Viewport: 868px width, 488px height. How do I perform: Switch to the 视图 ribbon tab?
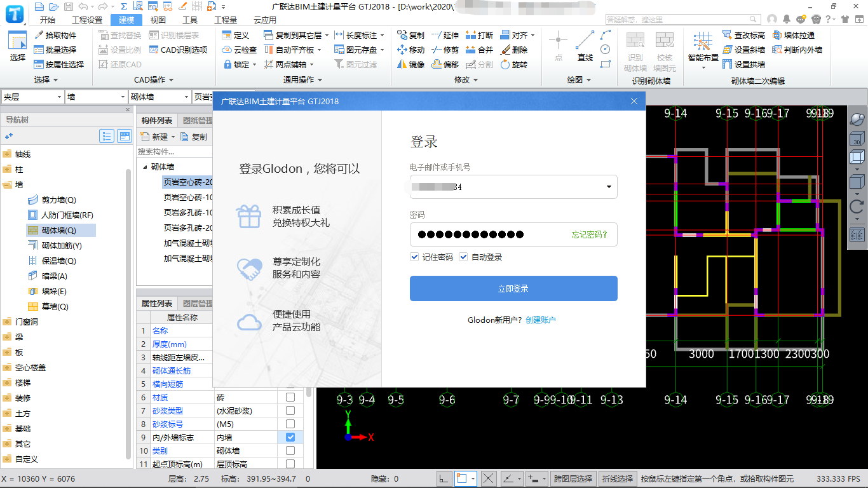[158, 20]
